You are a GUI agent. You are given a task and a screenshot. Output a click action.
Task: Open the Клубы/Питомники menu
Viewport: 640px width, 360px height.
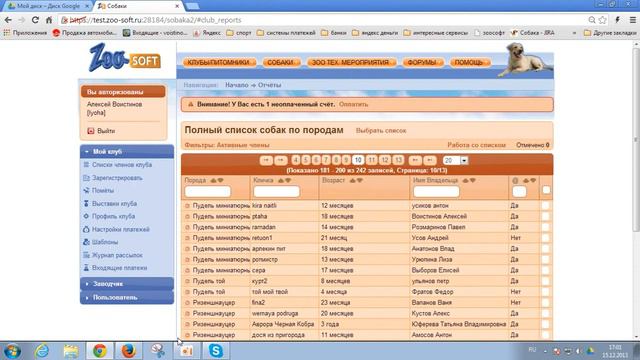(218, 62)
